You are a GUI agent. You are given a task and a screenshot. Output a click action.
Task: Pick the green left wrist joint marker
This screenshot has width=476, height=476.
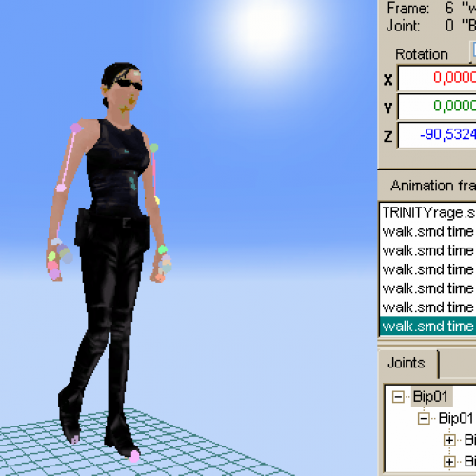tap(163, 249)
